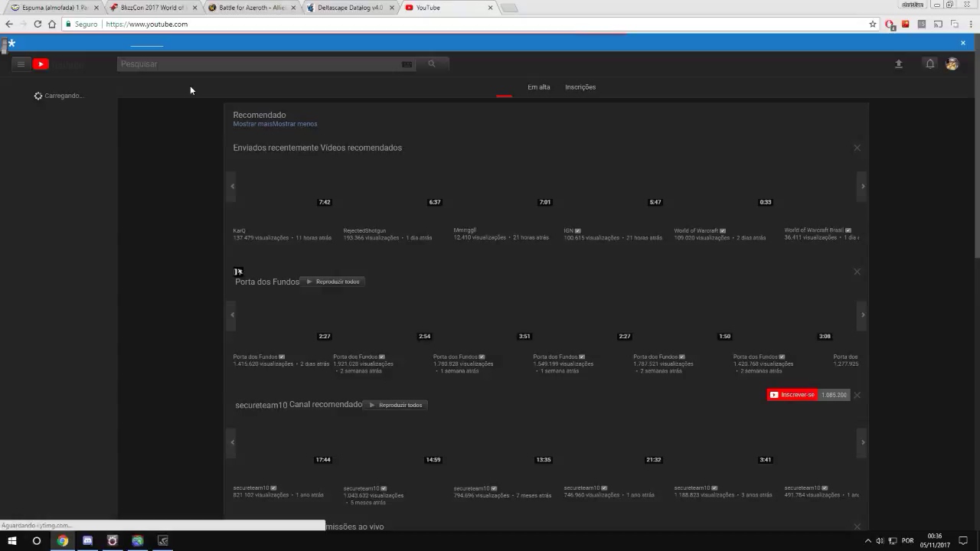Show next videos in the Recomendado shelf

point(863,186)
